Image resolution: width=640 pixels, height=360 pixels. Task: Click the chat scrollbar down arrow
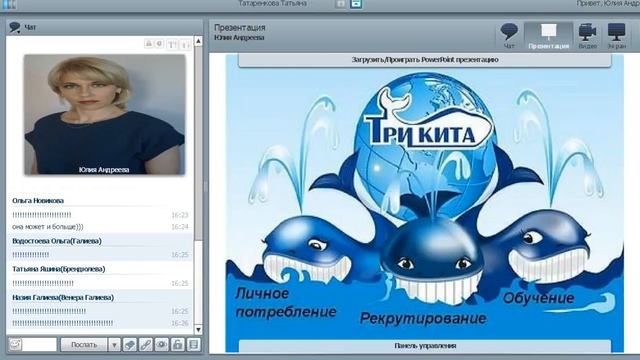(x=198, y=329)
